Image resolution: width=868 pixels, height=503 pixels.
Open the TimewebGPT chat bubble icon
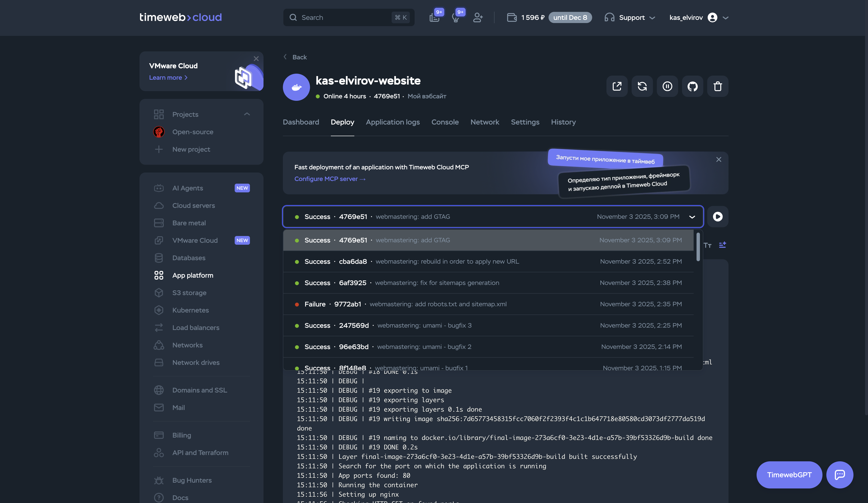(840, 475)
